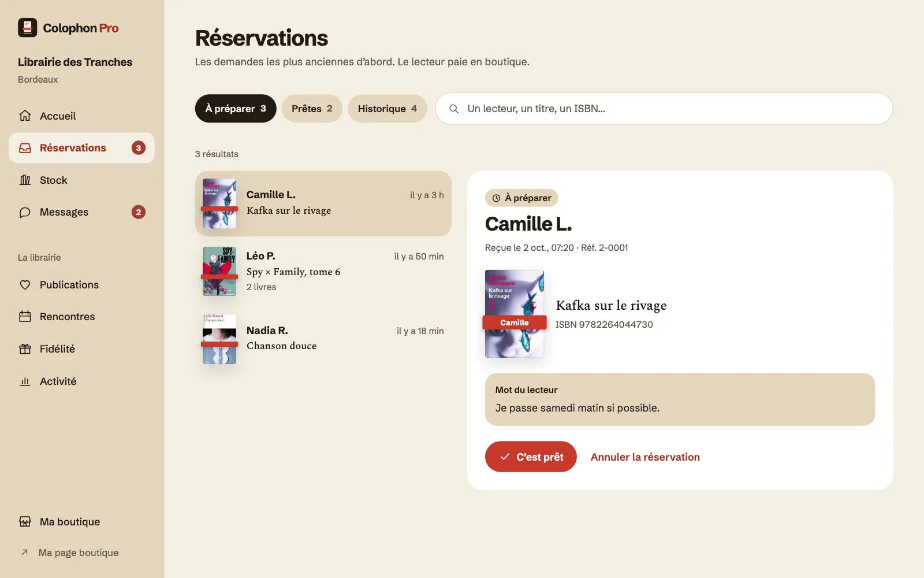The width and height of the screenshot is (924, 578).
Task: Click Annuler la réservation
Action: point(645,457)
